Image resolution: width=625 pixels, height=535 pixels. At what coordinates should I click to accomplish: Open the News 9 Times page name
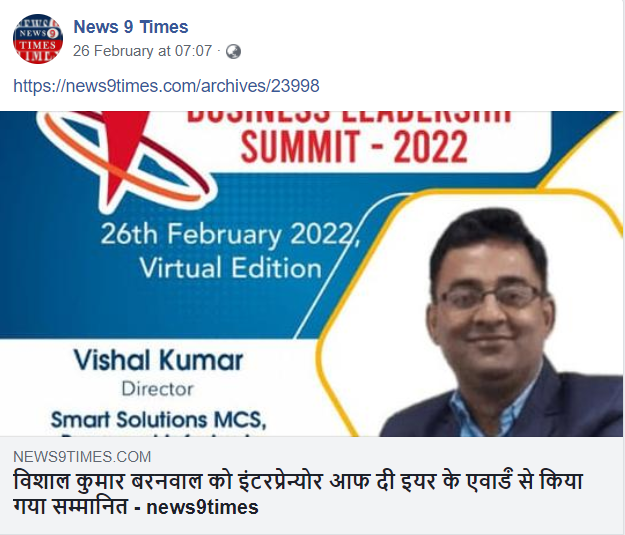pos(131,27)
